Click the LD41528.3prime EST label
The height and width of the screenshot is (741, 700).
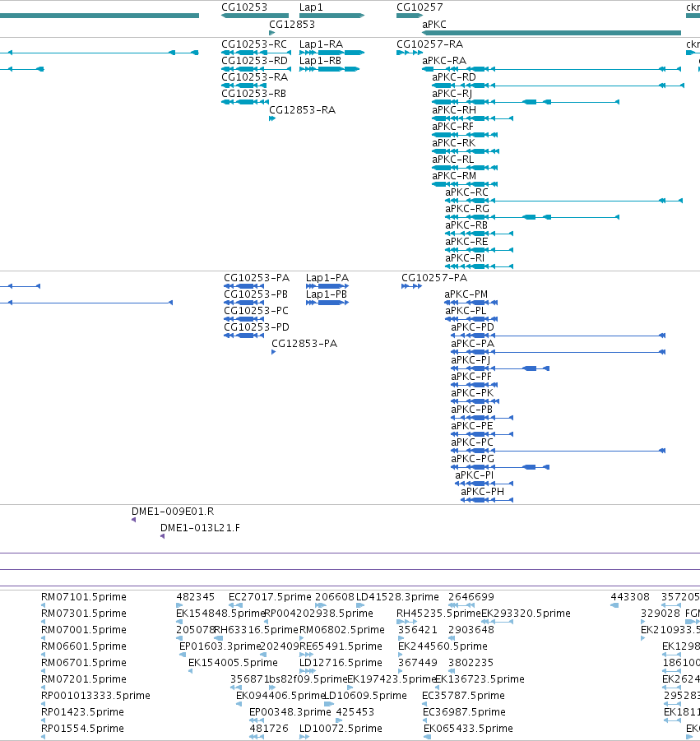(x=397, y=597)
